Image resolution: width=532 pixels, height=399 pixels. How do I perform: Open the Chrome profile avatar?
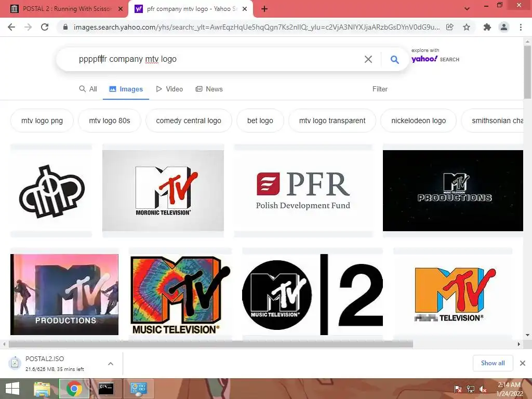(504, 27)
